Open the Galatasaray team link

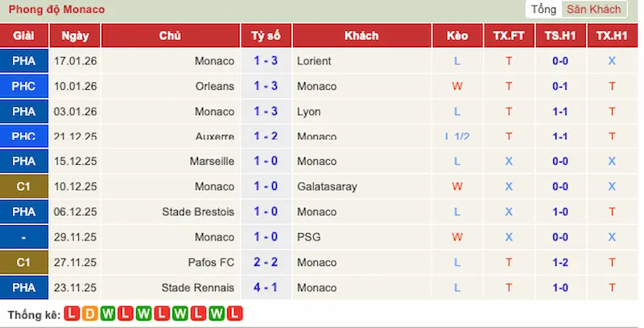click(x=327, y=187)
